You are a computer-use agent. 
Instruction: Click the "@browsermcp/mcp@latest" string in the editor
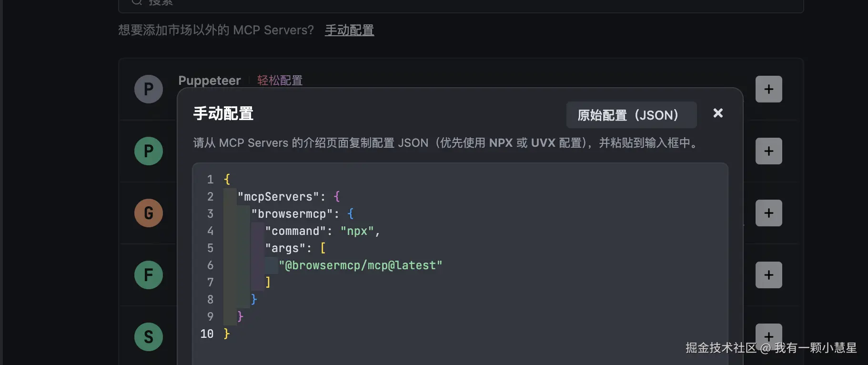(x=360, y=265)
